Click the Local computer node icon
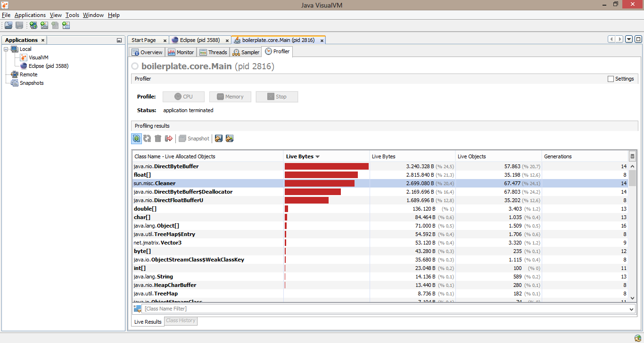The width and height of the screenshot is (644, 343). 14,49
